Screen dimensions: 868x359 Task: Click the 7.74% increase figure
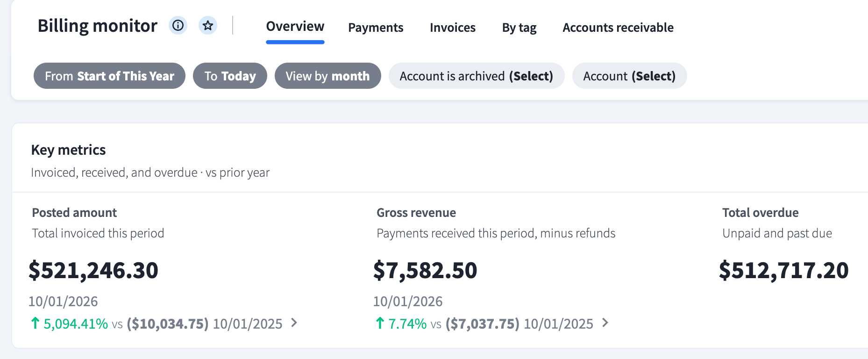(407, 323)
